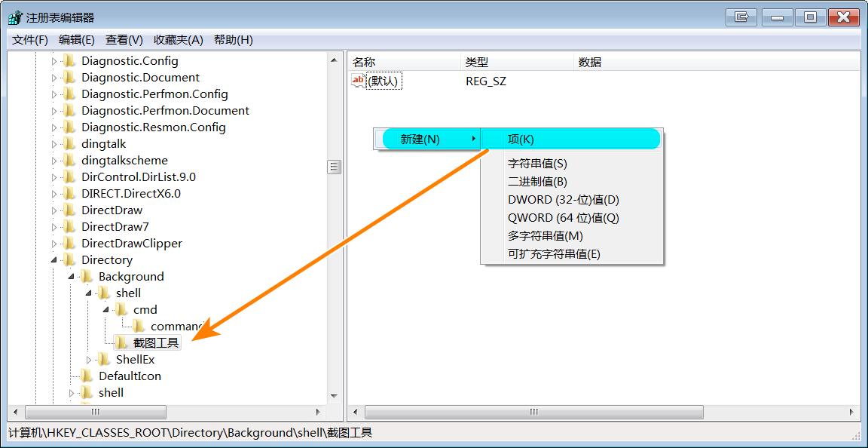
Task: Sort by the 类型 column header
Action: pyautogui.click(x=518, y=62)
